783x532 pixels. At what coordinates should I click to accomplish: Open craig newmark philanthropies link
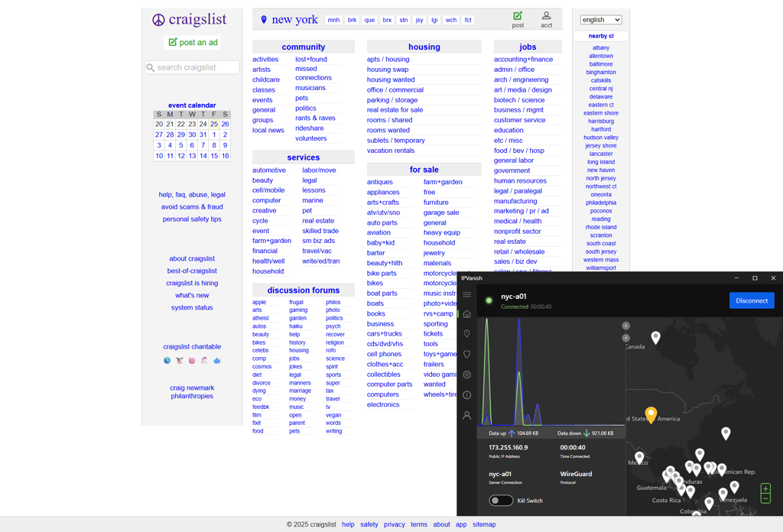[192, 392]
